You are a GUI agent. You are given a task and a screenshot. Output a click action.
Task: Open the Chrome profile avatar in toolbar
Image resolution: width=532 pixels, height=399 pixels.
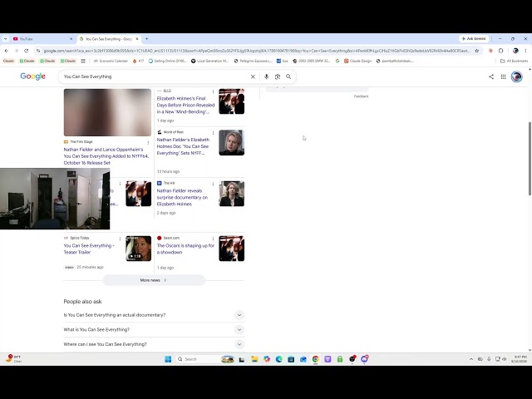click(x=515, y=51)
